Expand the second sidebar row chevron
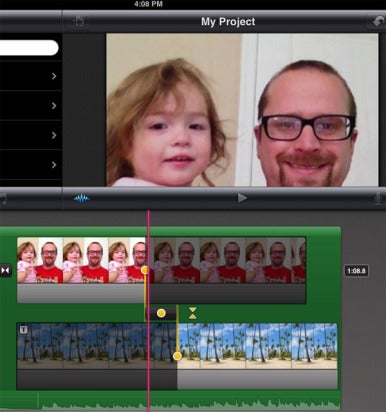Screen dimensions: 386x412 (54, 106)
